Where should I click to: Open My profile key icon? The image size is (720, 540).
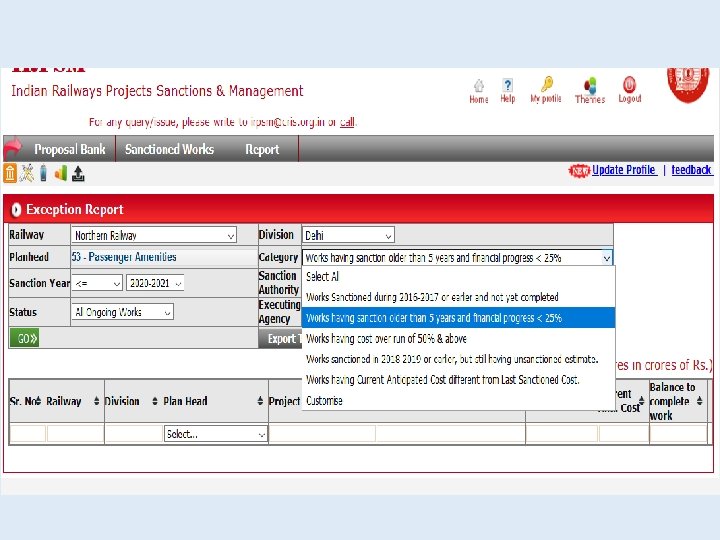pyautogui.click(x=546, y=84)
